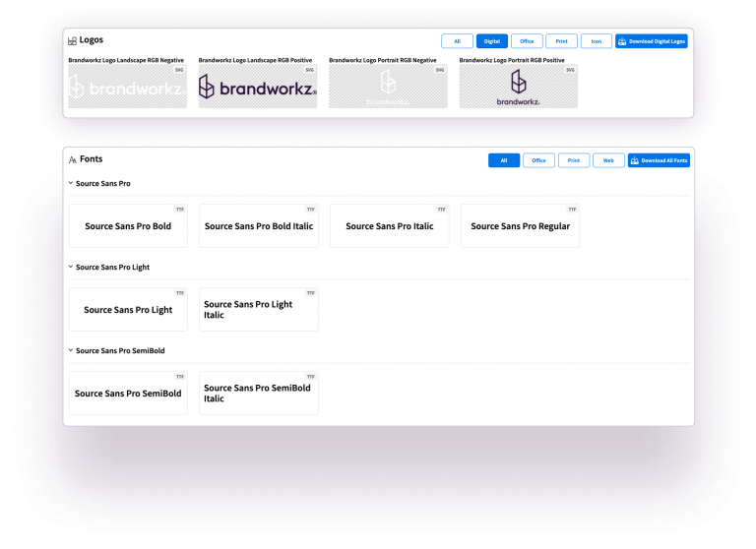Viewport: 756px width, 549px height.
Task: Click TTF badge on Source Sans Pro SemiBold
Action: [180, 377]
